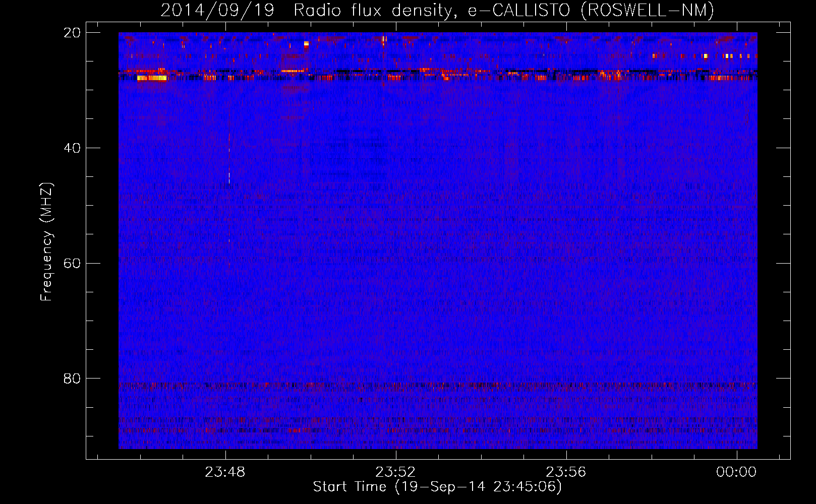Click the 23:48 time tick label

225,472
